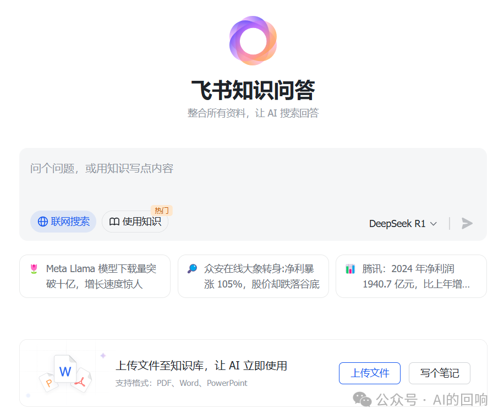Click the 写个笔记 button
Viewport: 504px width, 420px height.
[x=440, y=373]
